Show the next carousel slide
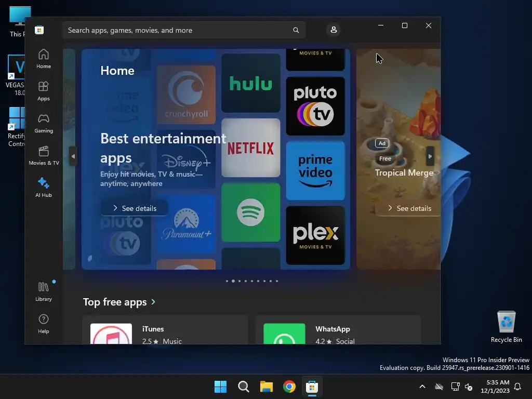532x399 pixels. pos(430,156)
